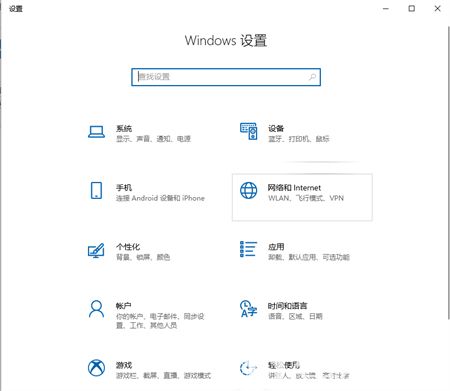
Task: Click into the 查找设置 search field
Action: 226,77
